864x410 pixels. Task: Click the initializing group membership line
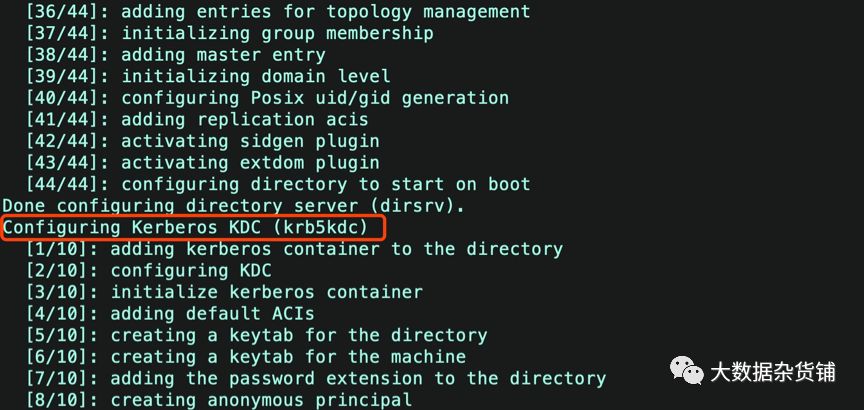click(229, 33)
